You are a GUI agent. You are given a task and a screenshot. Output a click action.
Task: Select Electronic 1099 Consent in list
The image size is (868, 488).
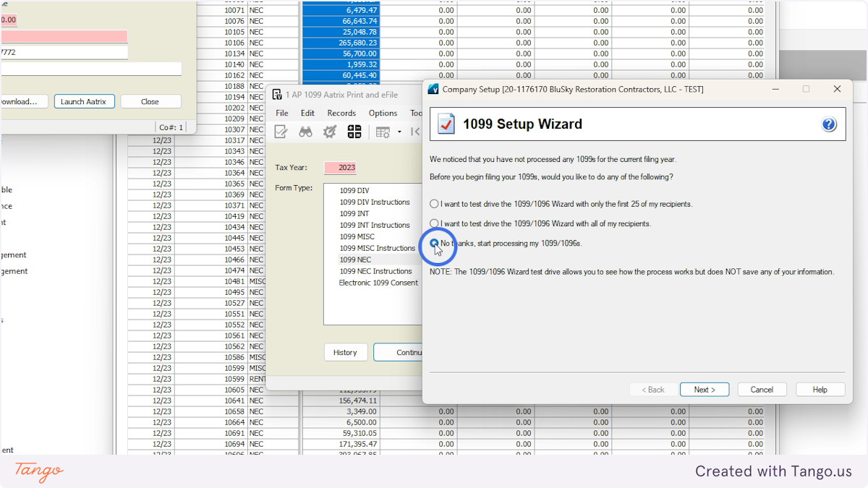point(378,283)
